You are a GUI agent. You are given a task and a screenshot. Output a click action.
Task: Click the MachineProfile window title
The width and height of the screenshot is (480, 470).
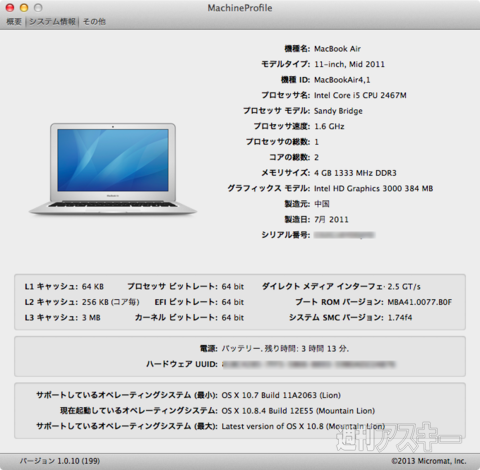coord(240,8)
